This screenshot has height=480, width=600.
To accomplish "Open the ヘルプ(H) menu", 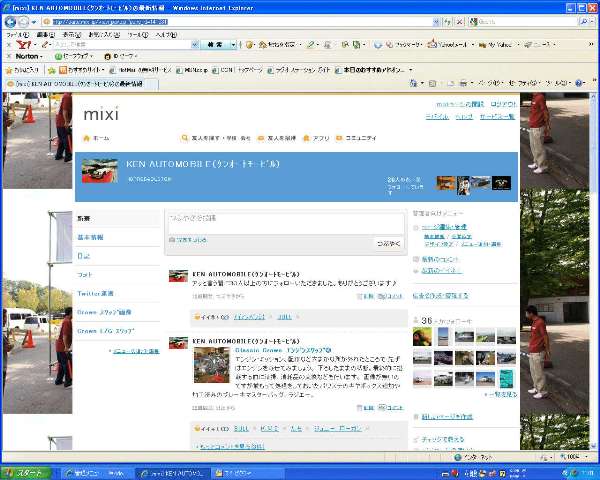I will click(x=166, y=35).
